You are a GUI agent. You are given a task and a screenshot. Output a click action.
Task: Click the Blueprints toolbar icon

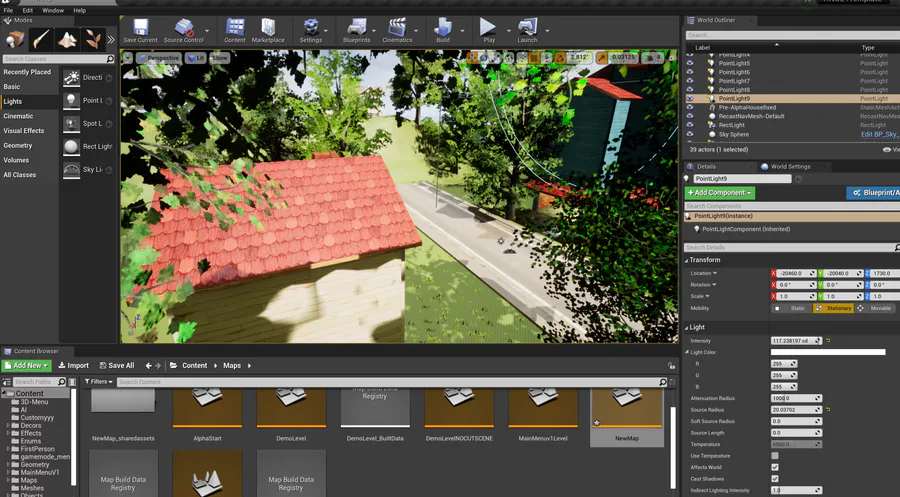pos(356,28)
